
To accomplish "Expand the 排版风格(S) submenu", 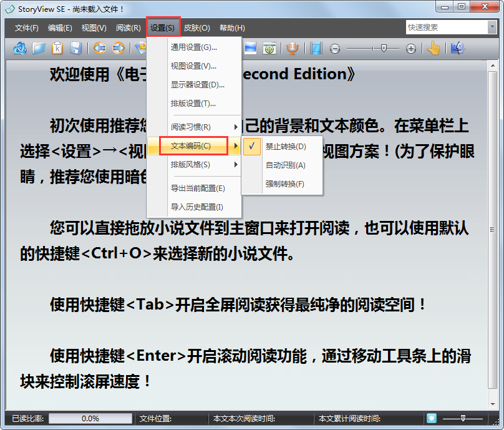I will (181, 165).
